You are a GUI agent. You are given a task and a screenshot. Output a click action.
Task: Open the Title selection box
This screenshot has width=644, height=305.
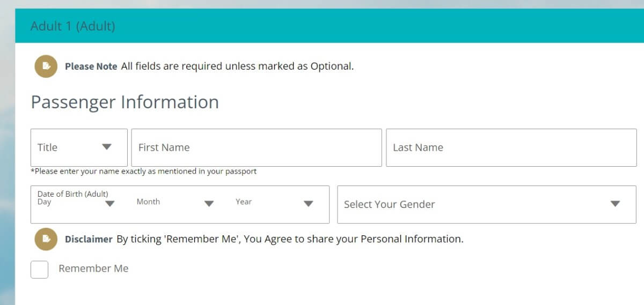pos(79,147)
